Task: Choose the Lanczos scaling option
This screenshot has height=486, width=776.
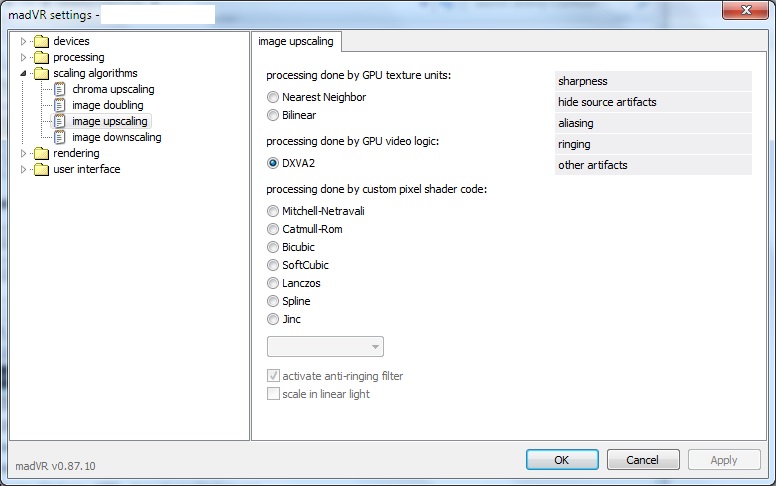Action: point(273,284)
